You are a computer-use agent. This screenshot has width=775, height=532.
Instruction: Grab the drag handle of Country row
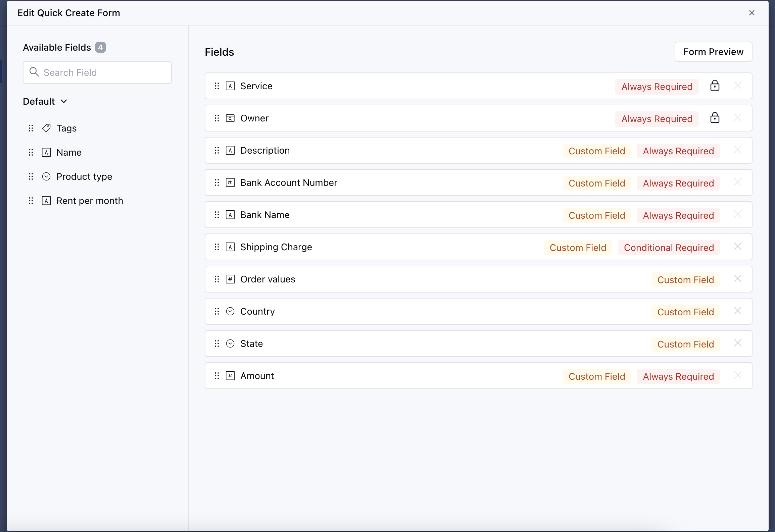point(217,312)
